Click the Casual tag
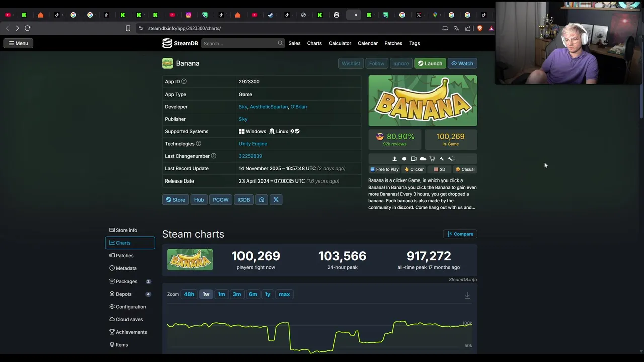Image resolution: width=644 pixels, height=362 pixels. [x=465, y=169]
